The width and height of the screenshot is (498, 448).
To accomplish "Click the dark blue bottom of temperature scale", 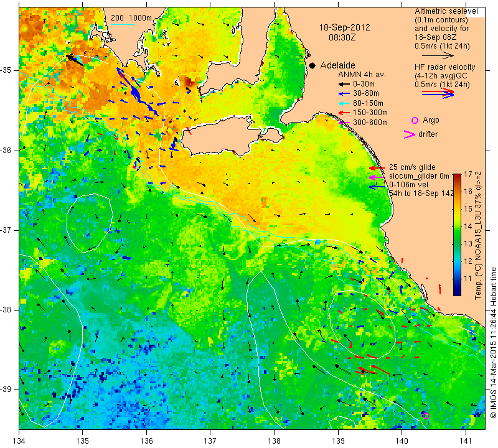I will pyautogui.click(x=457, y=292).
